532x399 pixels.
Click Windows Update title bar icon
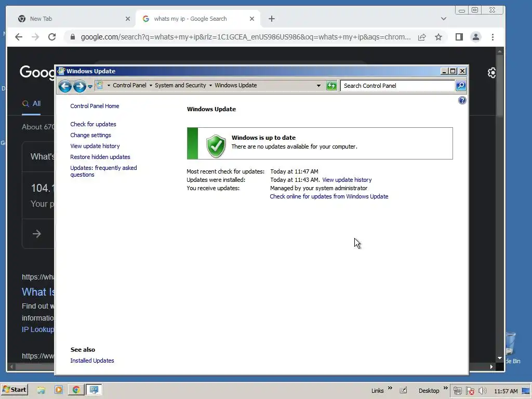point(61,71)
